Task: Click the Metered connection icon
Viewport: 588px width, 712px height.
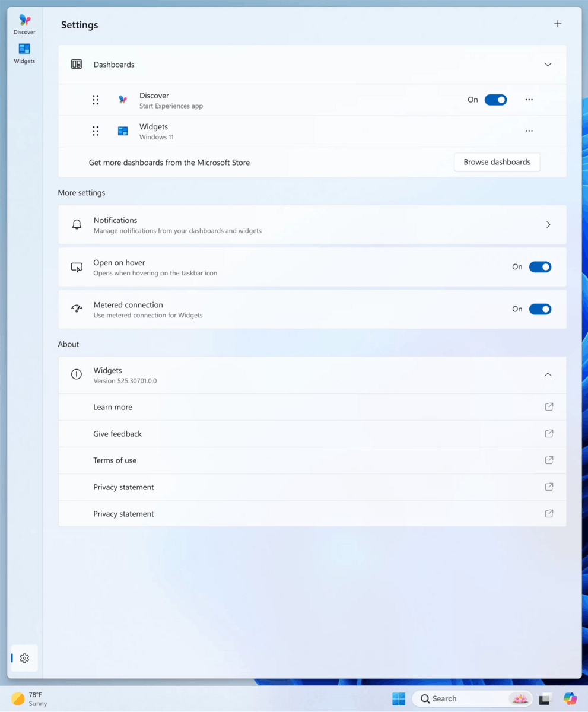Action: 77,309
